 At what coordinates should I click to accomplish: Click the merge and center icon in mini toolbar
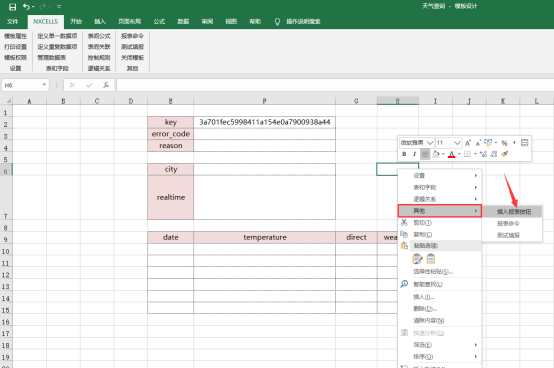pyautogui.click(x=525, y=143)
